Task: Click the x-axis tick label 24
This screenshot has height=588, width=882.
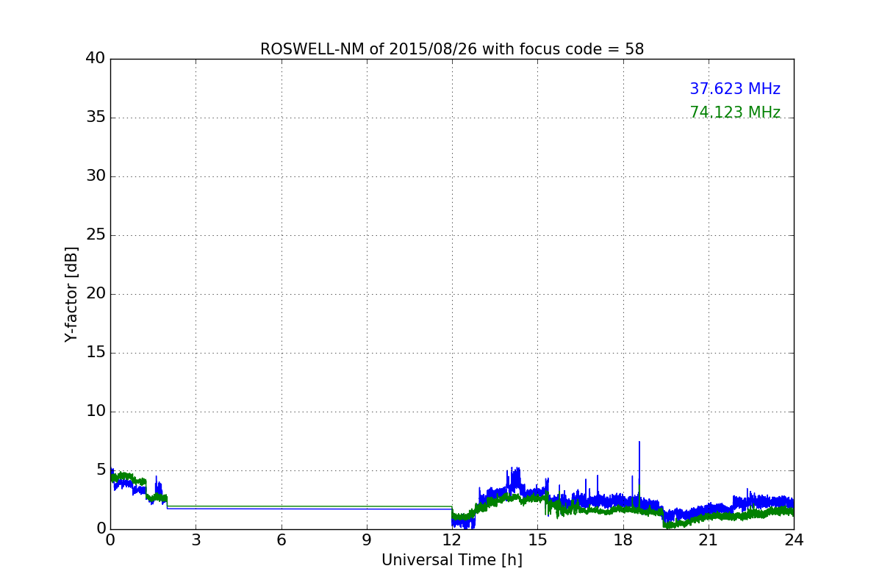Action: [794, 540]
